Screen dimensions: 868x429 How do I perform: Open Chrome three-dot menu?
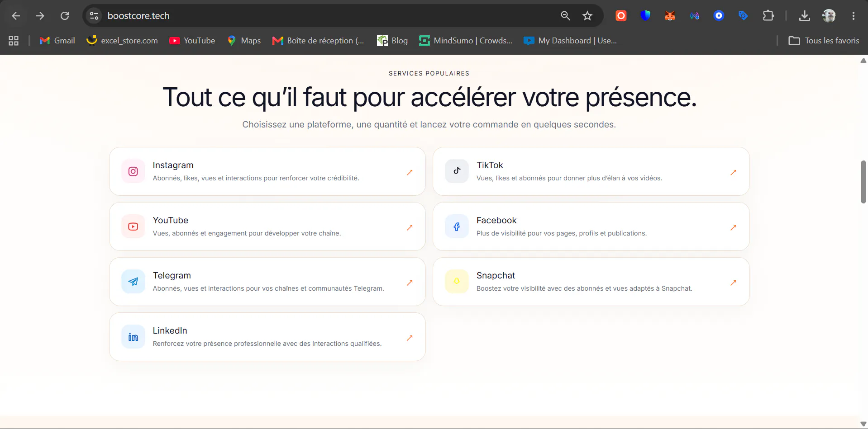click(853, 16)
